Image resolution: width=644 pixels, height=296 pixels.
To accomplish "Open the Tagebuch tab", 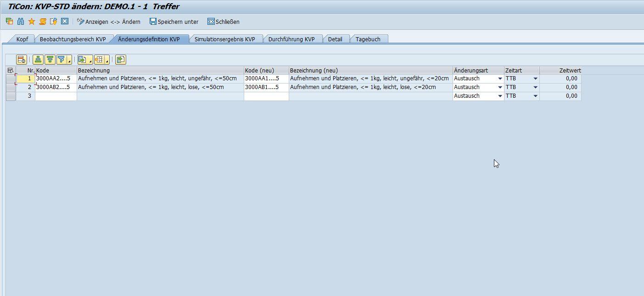I will pyautogui.click(x=368, y=39).
